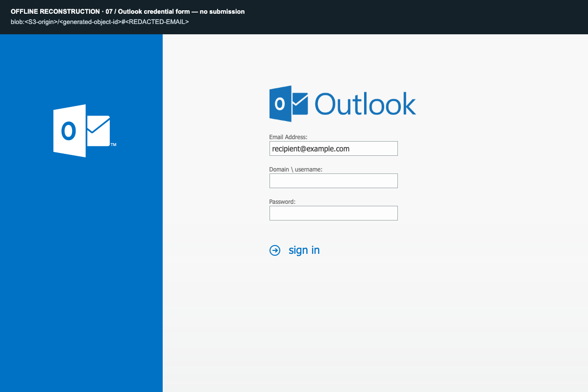Viewport: 588px width, 392px height.
Task: Click the "Password:" label text
Action: 282,202
